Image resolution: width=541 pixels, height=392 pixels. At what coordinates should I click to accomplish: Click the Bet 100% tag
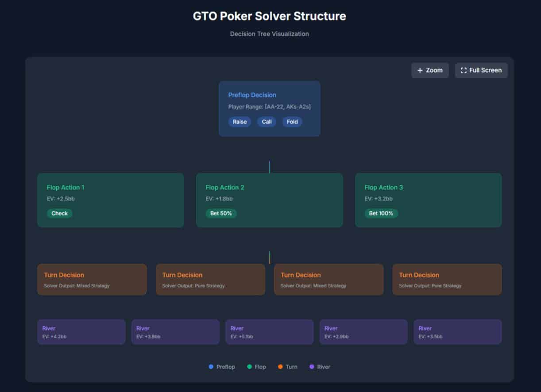point(382,213)
